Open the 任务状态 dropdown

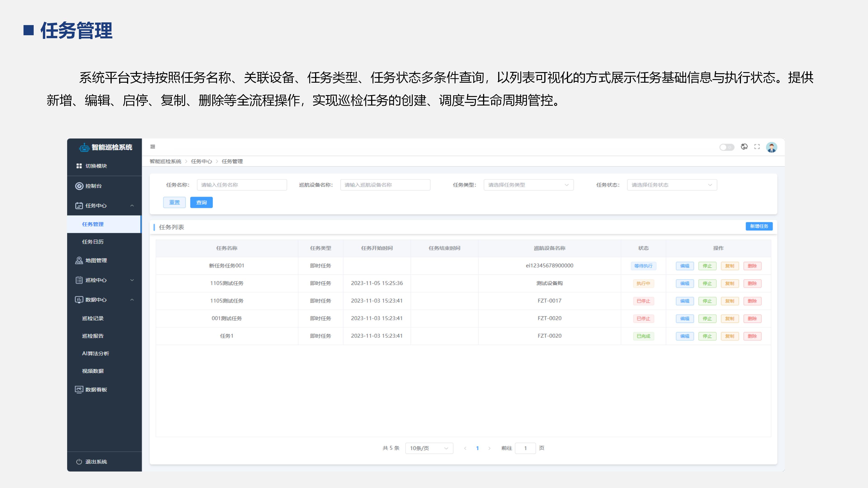672,185
